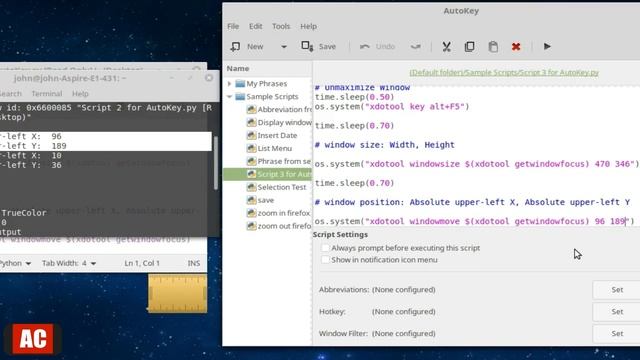Click the Copy icon in toolbar

(469, 47)
